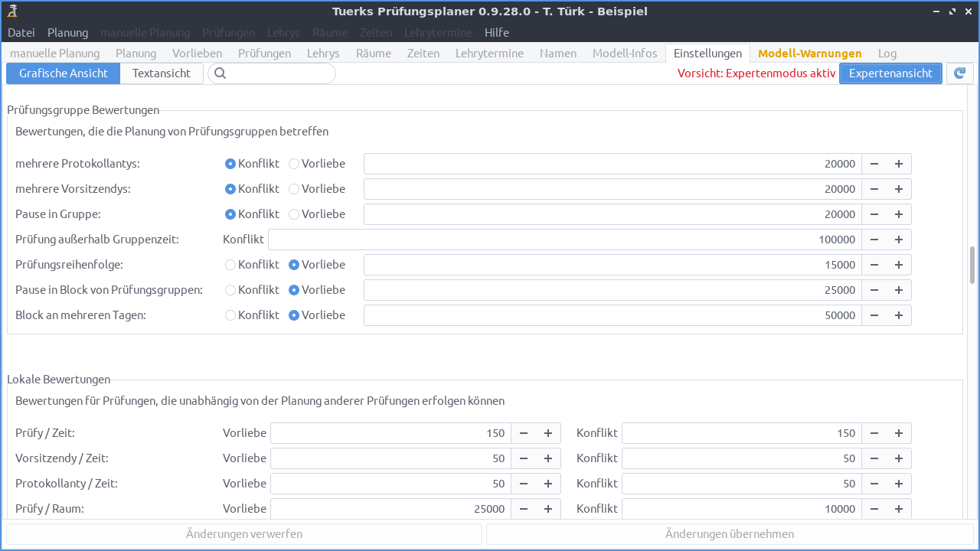Select Konflikt for 'Prüfungsreihenfolge'
The width and height of the screenshot is (980, 551).
230,264
